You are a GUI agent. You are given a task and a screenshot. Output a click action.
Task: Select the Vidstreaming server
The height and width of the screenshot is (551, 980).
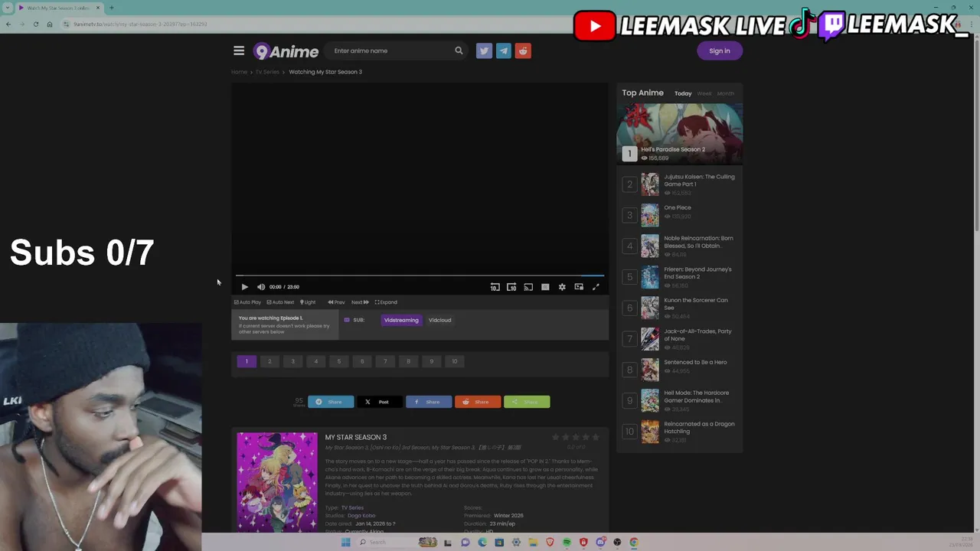click(x=401, y=320)
